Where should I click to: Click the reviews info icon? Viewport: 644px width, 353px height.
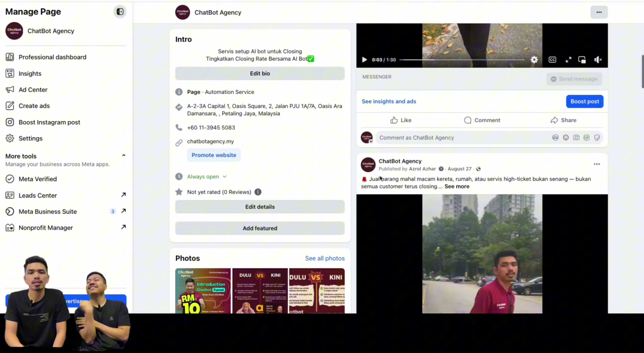258,192
